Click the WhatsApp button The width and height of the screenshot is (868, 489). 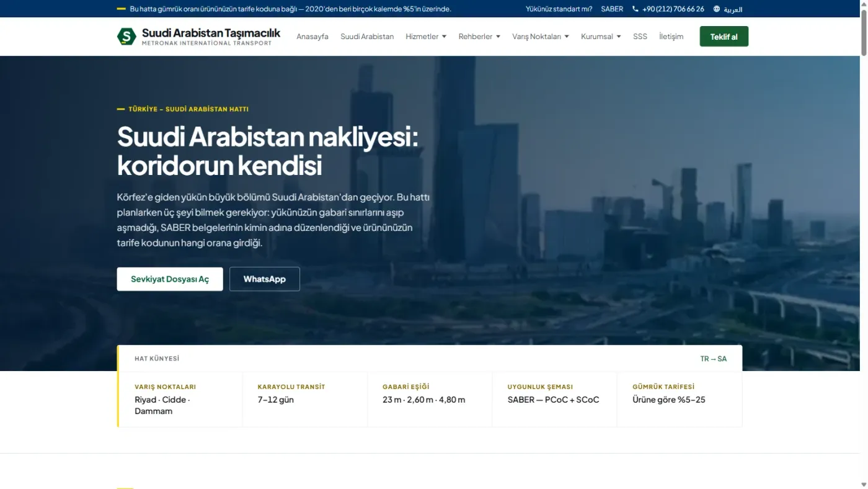point(265,279)
